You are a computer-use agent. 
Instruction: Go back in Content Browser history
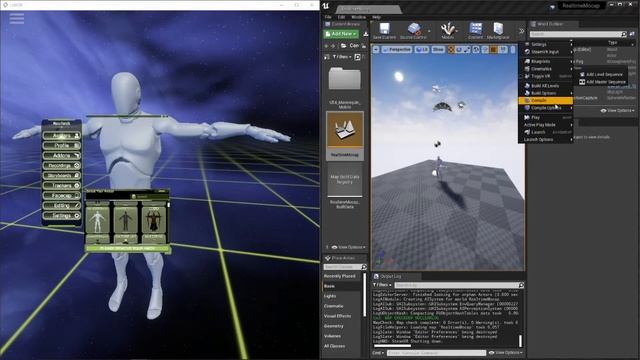326,46
